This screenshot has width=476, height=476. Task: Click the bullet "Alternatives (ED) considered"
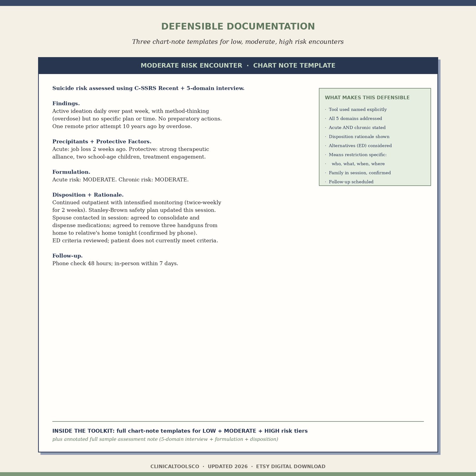coord(358,146)
